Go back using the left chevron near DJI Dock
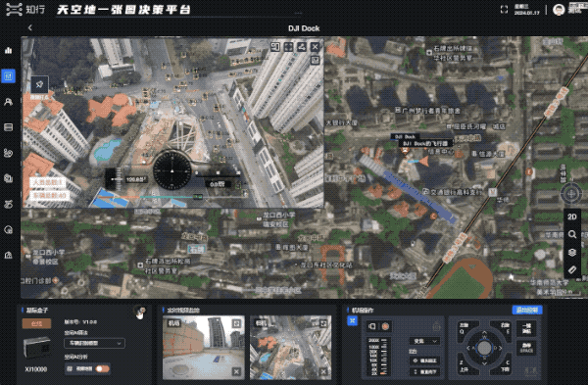 click(30, 27)
